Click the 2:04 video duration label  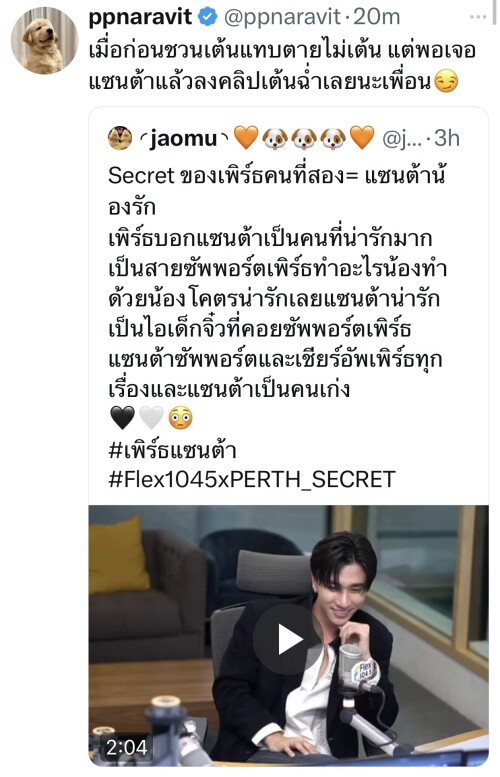pyautogui.click(x=126, y=747)
